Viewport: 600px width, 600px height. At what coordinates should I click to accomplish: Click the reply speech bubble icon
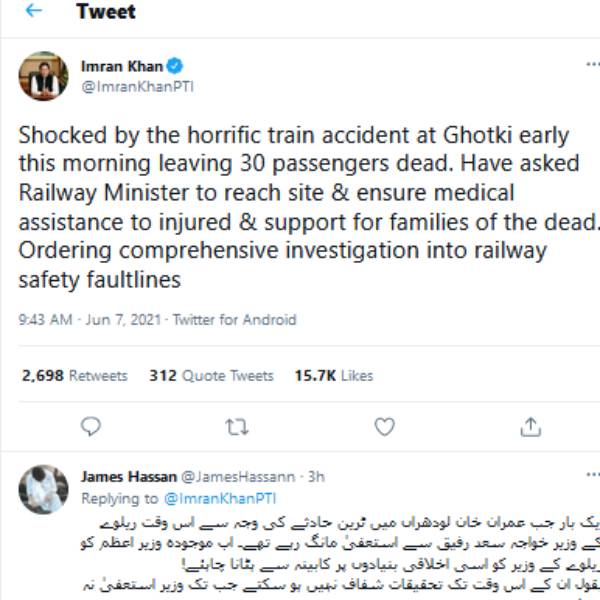tap(90, 427)
